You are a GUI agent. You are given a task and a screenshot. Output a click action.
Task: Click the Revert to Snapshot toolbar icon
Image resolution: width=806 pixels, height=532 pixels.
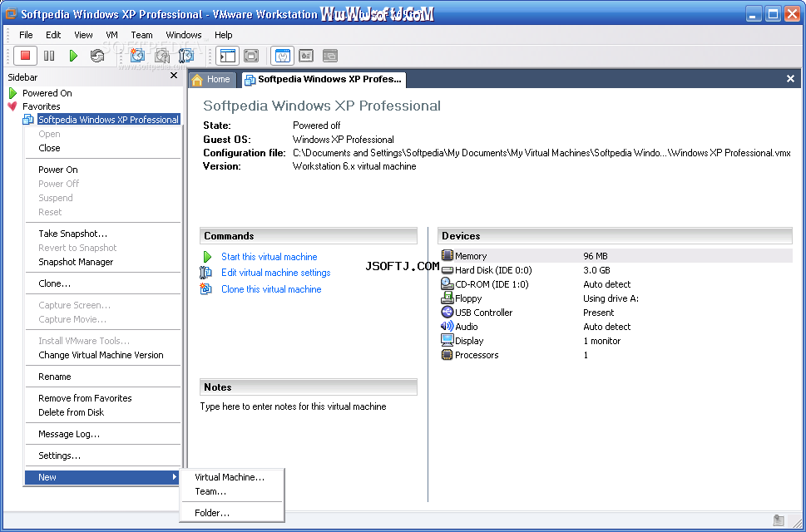162,56
